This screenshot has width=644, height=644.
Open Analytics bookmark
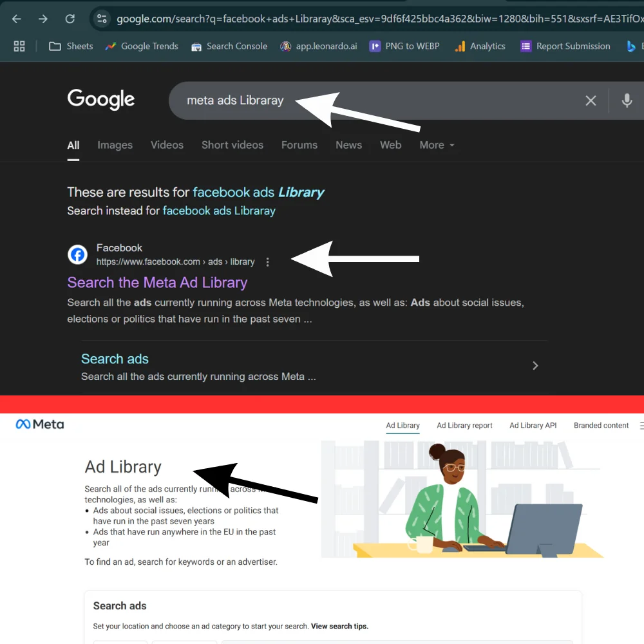(480, 46)
